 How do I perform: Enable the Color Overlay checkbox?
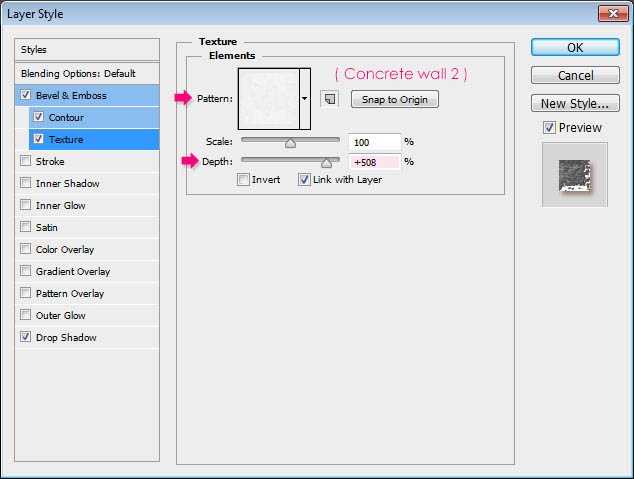tap(25, 249)
